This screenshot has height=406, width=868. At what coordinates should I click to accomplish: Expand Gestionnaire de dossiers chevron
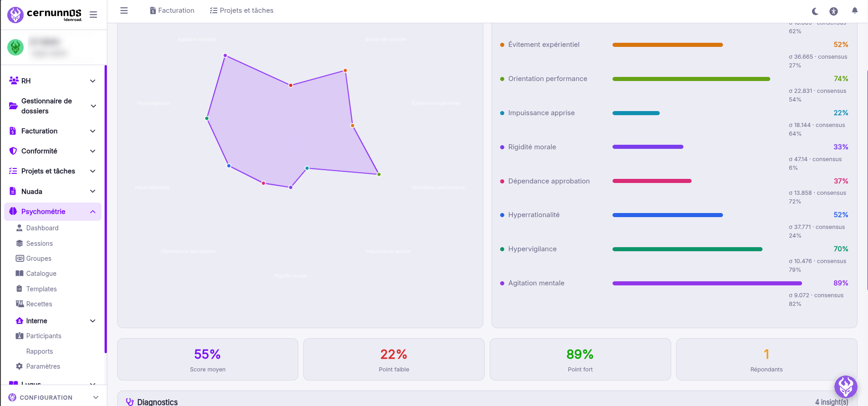[x=93, y=106]
